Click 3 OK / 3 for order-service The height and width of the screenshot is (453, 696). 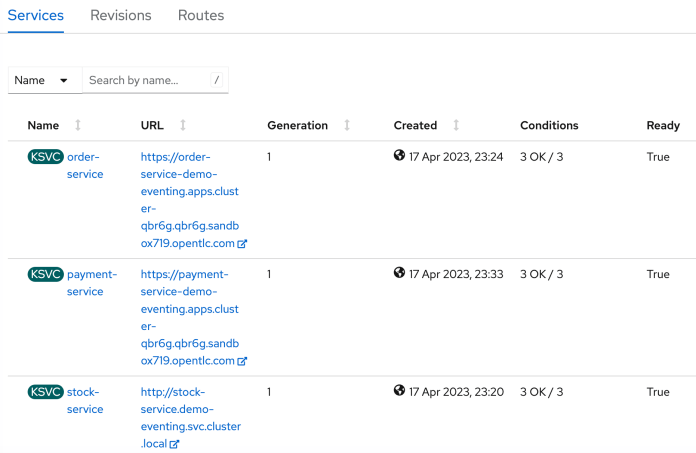tap(542, 157)
